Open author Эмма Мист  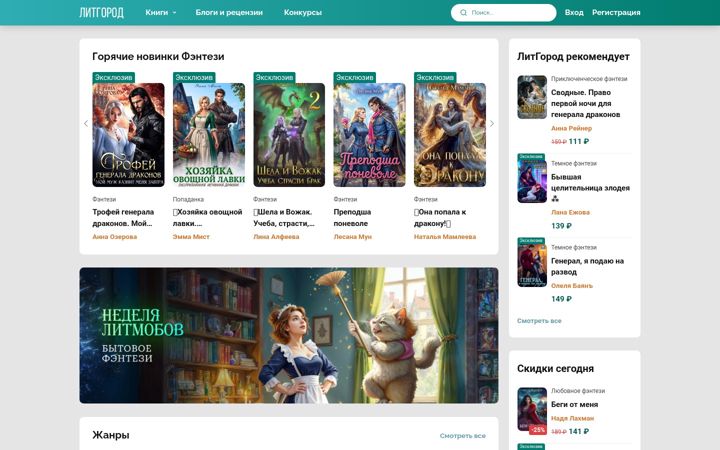(191, 237)
